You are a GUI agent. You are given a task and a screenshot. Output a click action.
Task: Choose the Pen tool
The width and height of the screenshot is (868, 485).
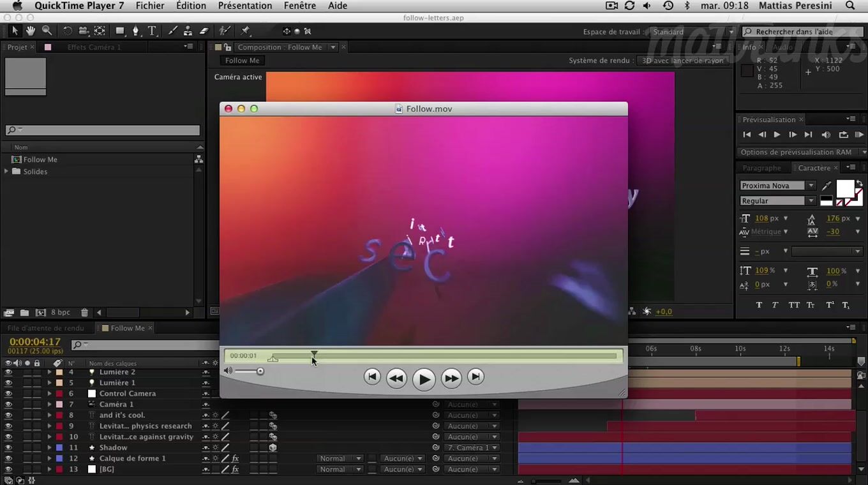135,31
